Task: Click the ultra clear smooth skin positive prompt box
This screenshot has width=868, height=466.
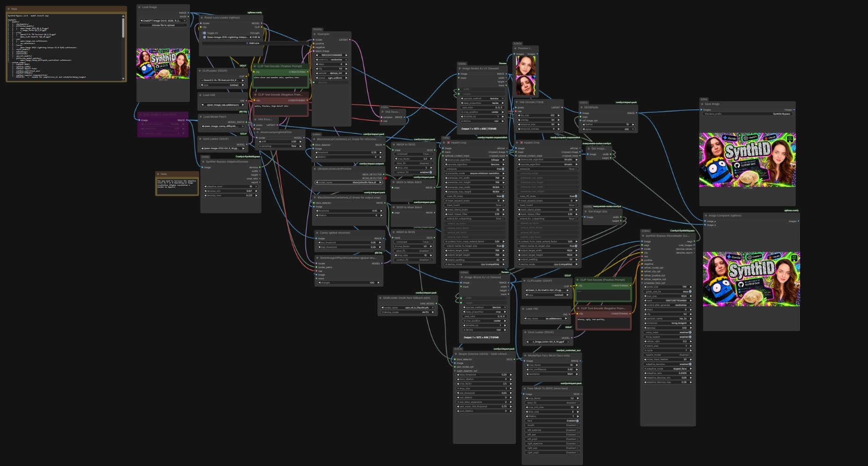Action: pyautogui.click(x=280, y=81)
